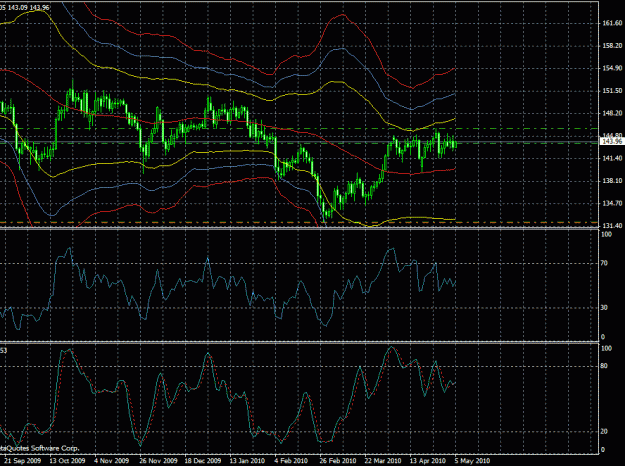
Task: Click the 151.50 price axis label
Action: pyautogui.click(x=612, y=91)
